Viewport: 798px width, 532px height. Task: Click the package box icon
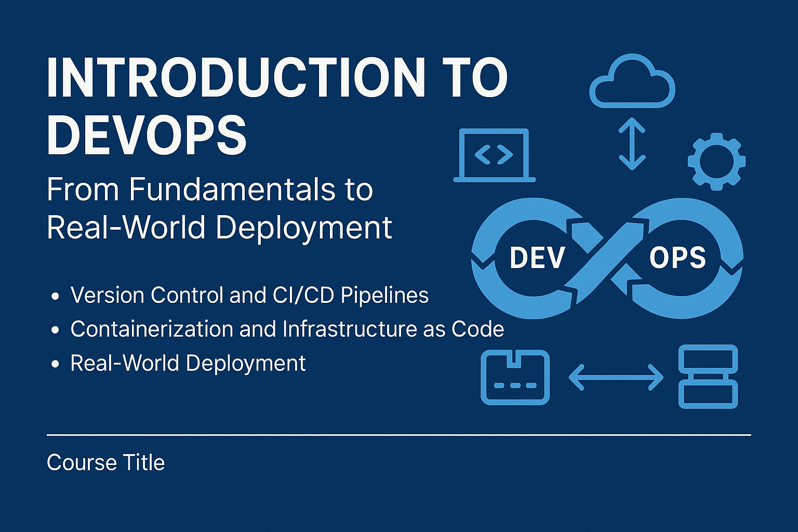[x=515, y=377]
